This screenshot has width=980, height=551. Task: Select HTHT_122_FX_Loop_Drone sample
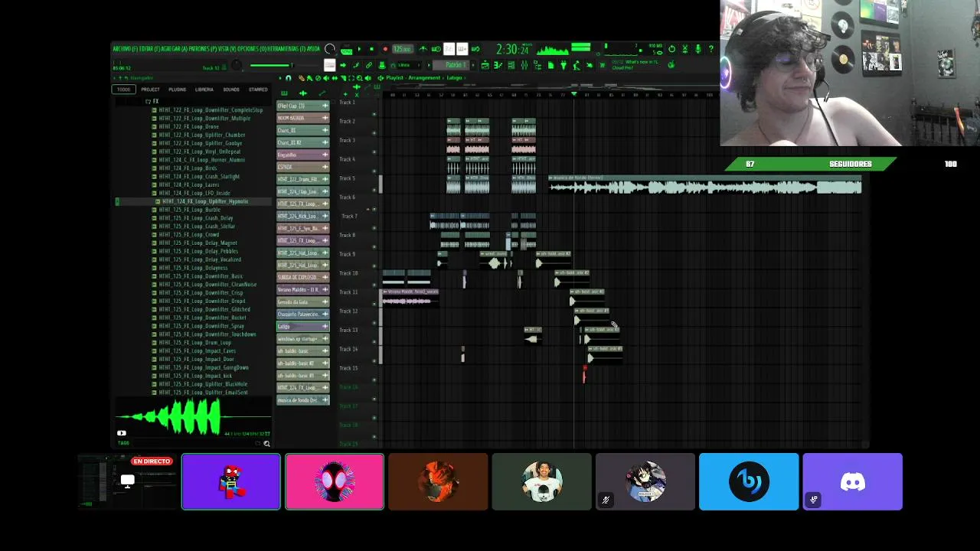tap(188, 126)
